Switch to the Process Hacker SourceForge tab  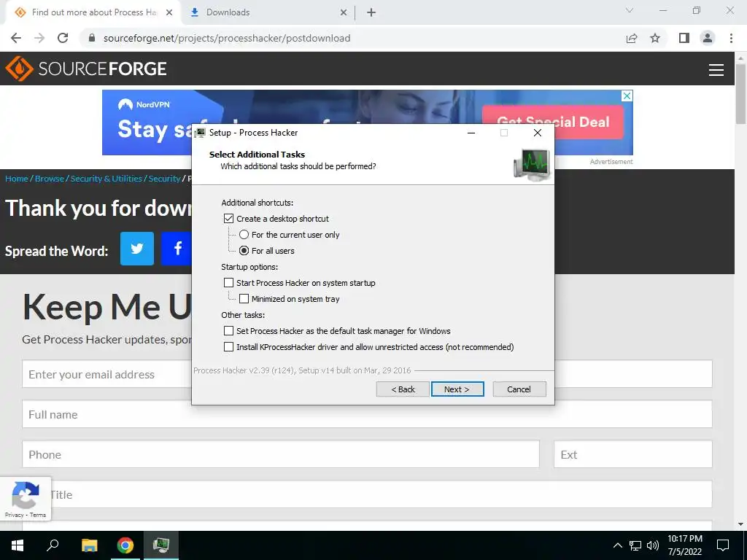click(x=93, y=12)
